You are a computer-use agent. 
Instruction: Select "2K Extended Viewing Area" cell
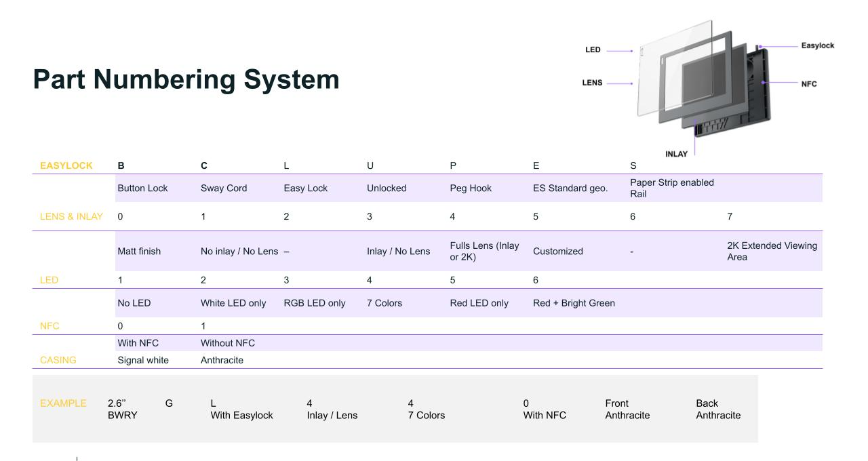click(772, 251)
